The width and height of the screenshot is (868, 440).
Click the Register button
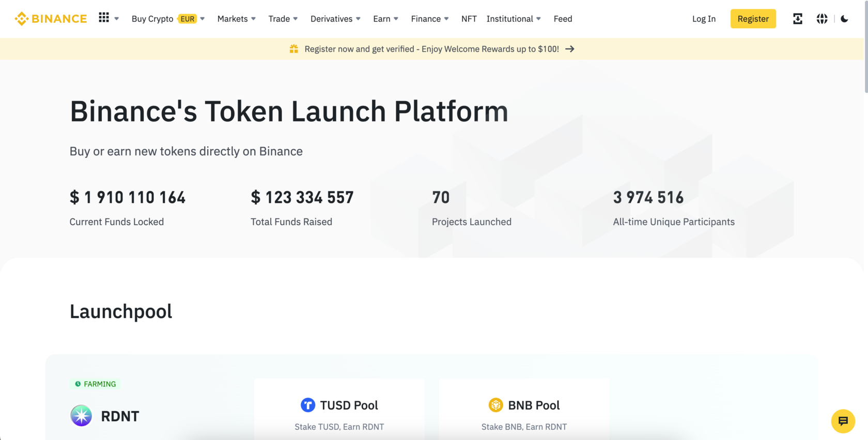tap(753, 19)
